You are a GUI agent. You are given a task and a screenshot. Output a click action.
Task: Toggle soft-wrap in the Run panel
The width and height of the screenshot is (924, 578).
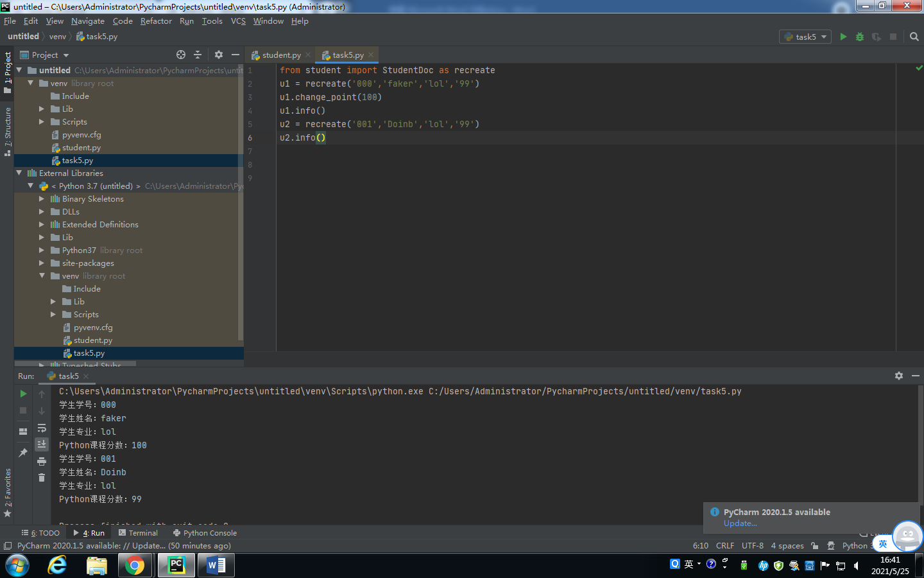tap(42, 428)
